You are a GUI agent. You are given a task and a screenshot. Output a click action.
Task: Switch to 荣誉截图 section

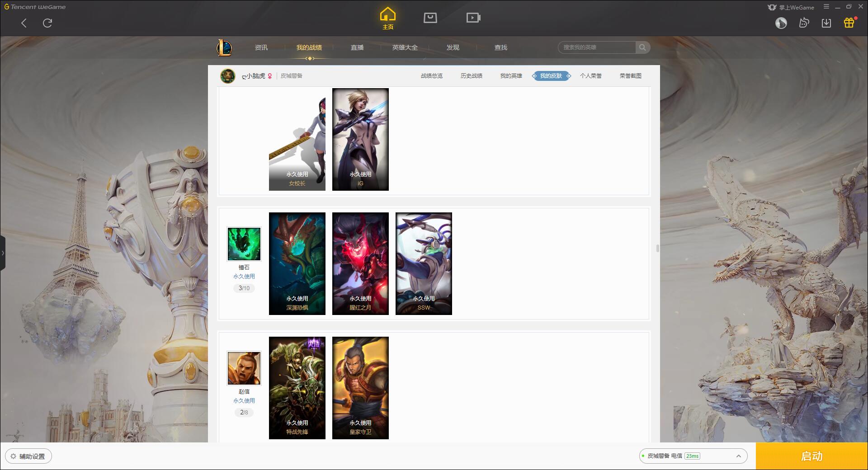pos(631,76)
